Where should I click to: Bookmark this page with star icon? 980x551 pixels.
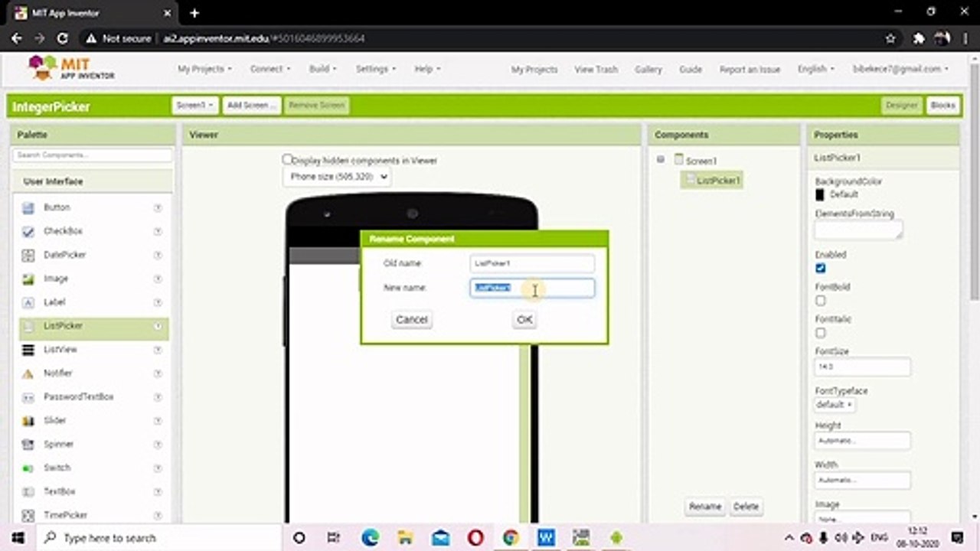coord(890,37)
